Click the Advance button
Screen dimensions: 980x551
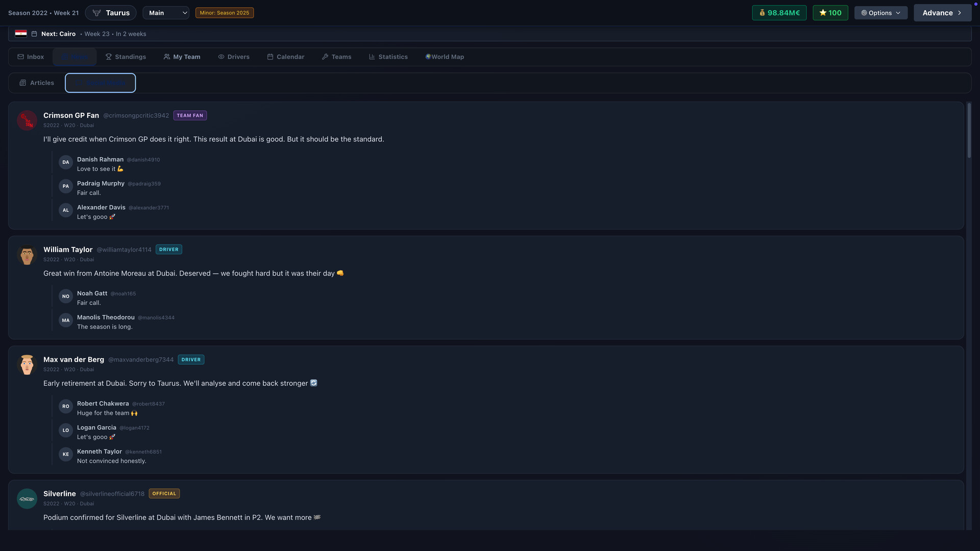point(942,13)
